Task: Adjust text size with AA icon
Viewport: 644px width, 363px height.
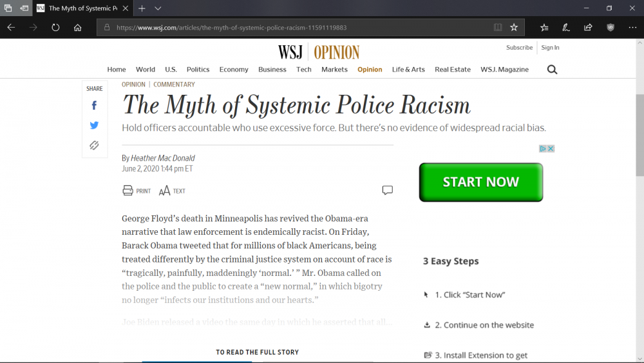Action: click(x=164, y=191)
